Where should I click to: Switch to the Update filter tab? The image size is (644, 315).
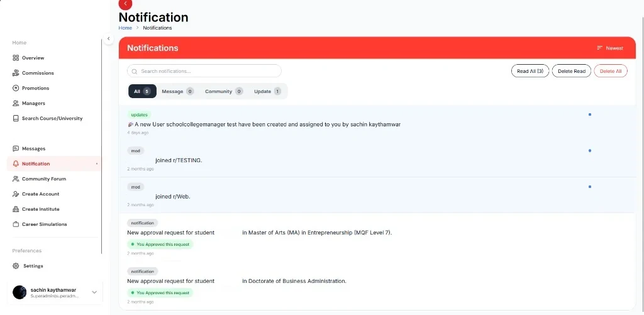click(267, 91)
